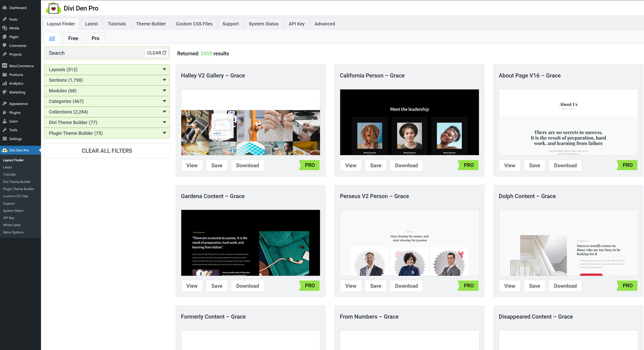Click the Gardena Content preview thumbnail

click(250, 243)
